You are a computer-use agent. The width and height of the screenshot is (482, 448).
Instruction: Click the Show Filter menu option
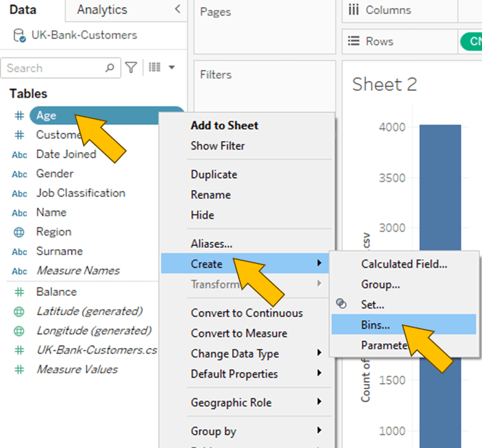pos(217,146)
